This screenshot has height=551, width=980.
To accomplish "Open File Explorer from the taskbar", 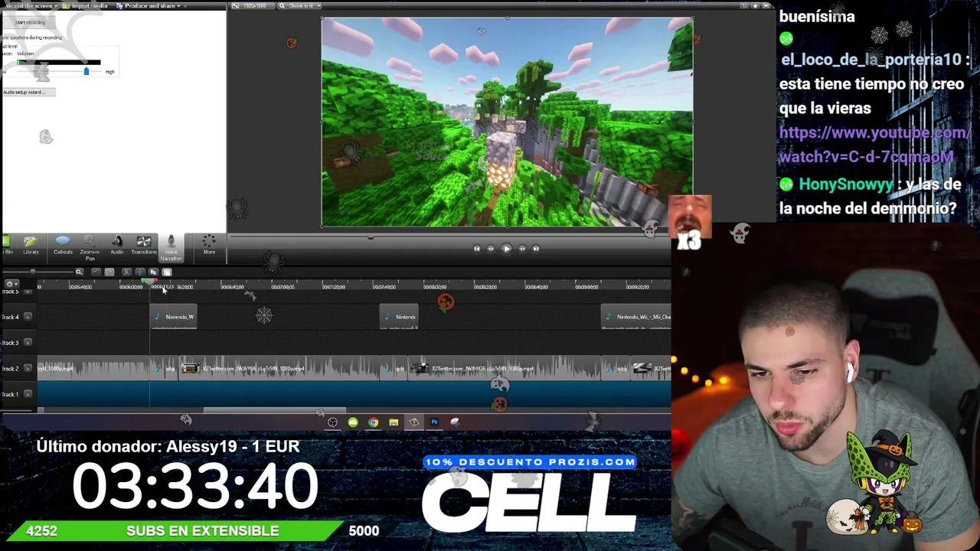I will pos(394,422).
